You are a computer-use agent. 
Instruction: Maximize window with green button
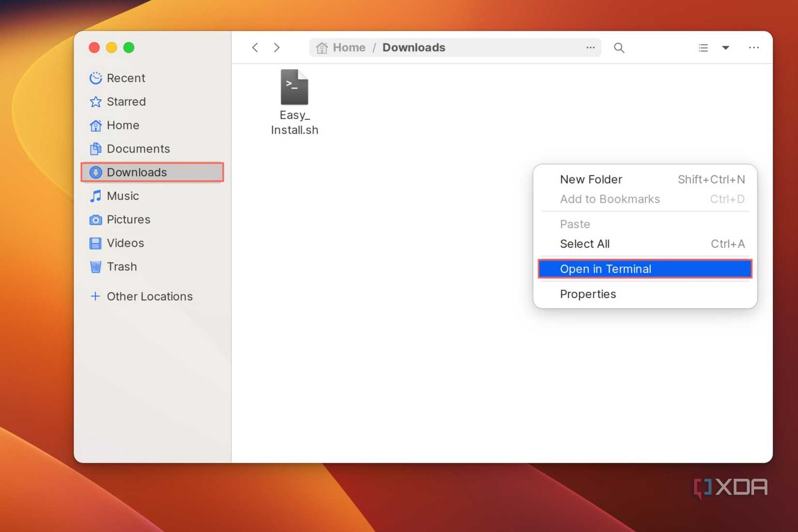(129, 47)
